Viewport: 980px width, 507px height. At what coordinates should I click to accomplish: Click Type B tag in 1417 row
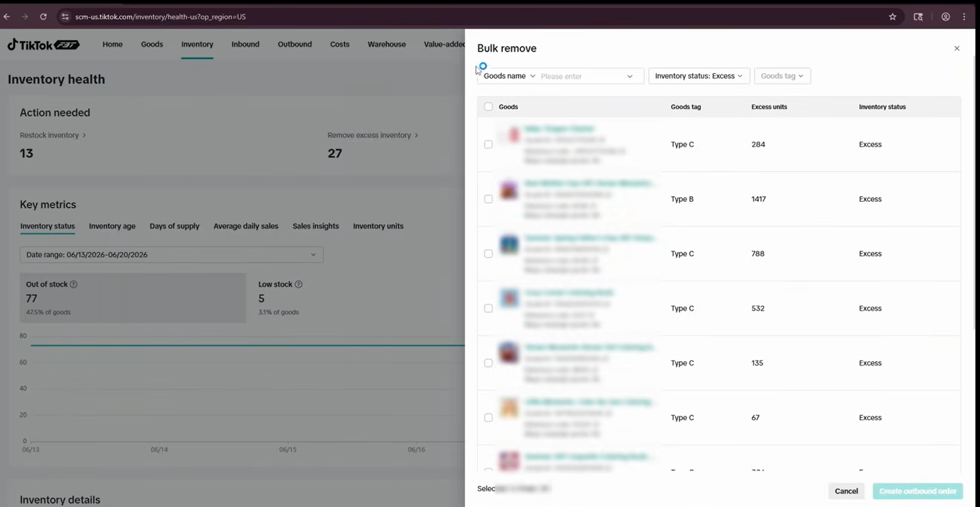click(x=682, y=199)
